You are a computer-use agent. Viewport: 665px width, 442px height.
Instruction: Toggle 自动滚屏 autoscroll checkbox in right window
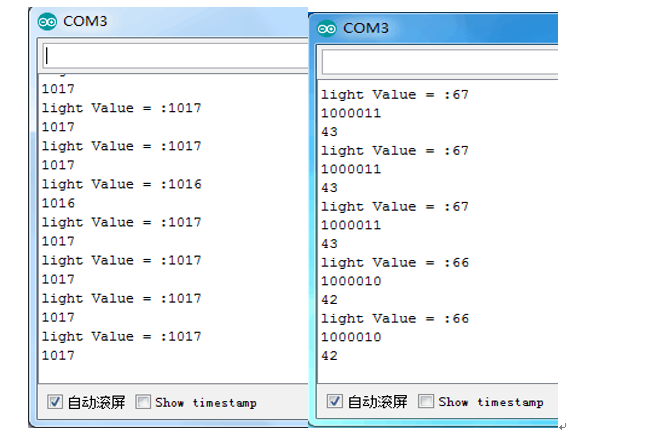[334, 401]
